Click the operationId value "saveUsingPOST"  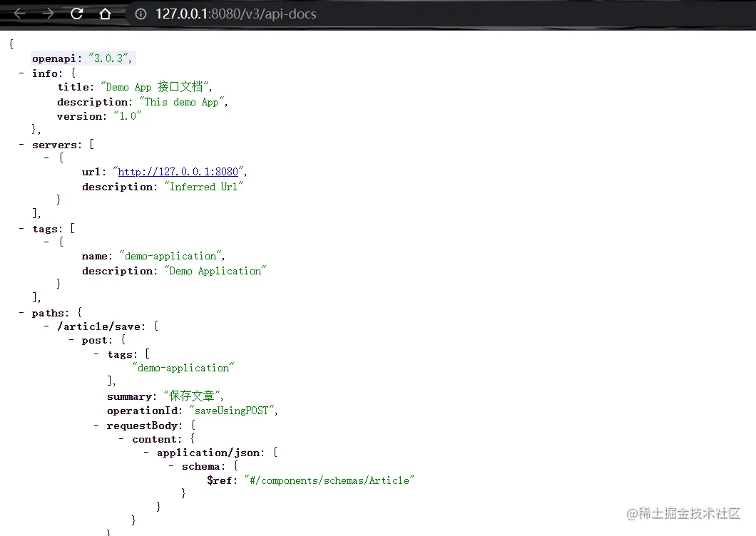point(231,411)
